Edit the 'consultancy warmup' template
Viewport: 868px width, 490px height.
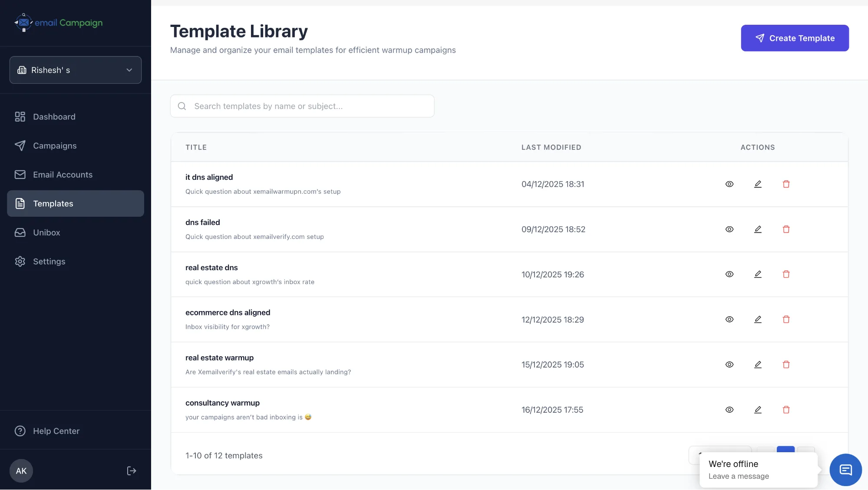(x=758, y=410)
